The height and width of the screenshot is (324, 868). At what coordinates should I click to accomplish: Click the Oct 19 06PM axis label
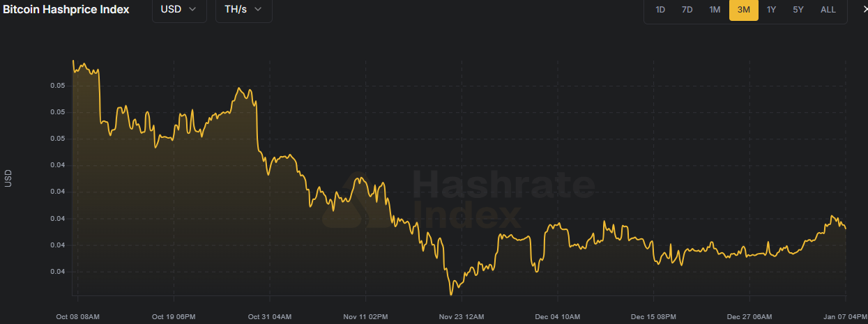pos(174,317)
